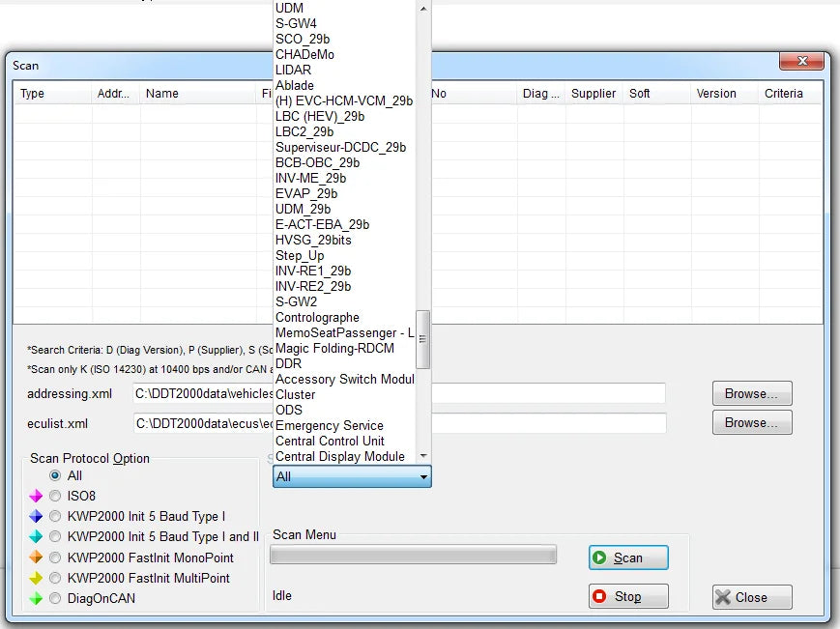Click the dropdown list scrollbar thumb
The image size is (840, 629).
423,339
